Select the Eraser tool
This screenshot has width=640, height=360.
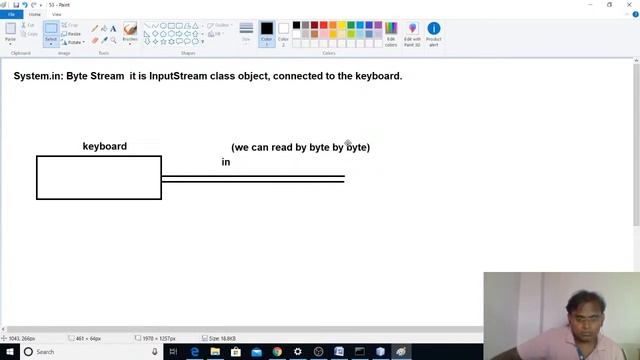[x=95, y=40]
